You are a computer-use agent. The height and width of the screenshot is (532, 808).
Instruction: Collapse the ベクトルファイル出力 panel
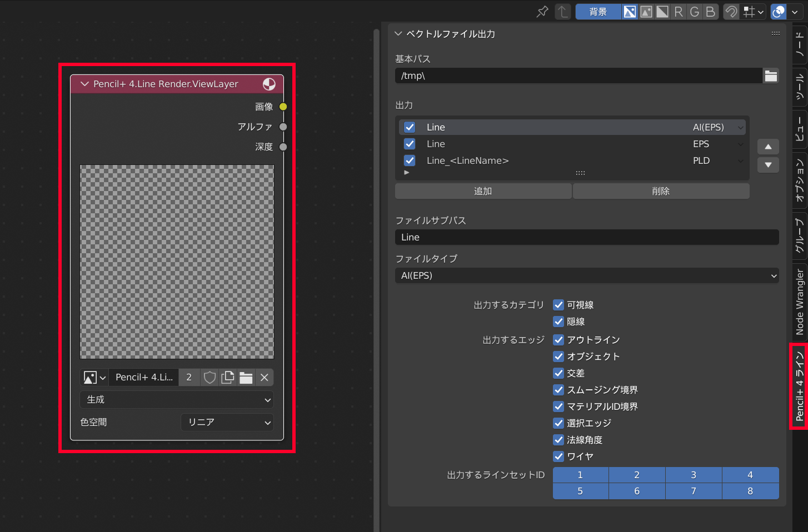[x=398, y=34]
